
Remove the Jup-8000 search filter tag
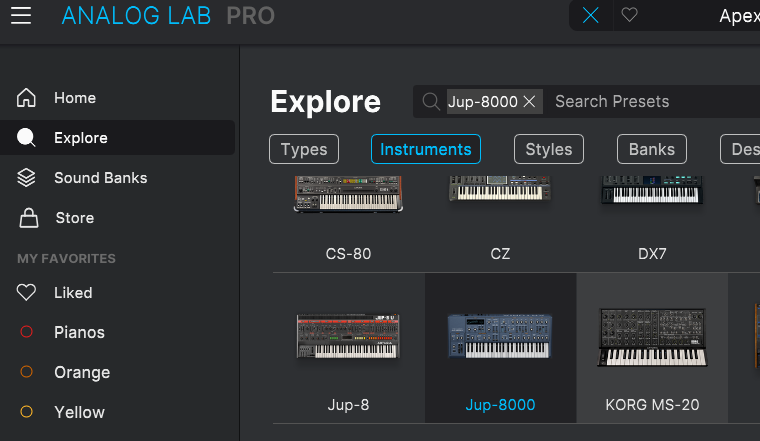530,101
